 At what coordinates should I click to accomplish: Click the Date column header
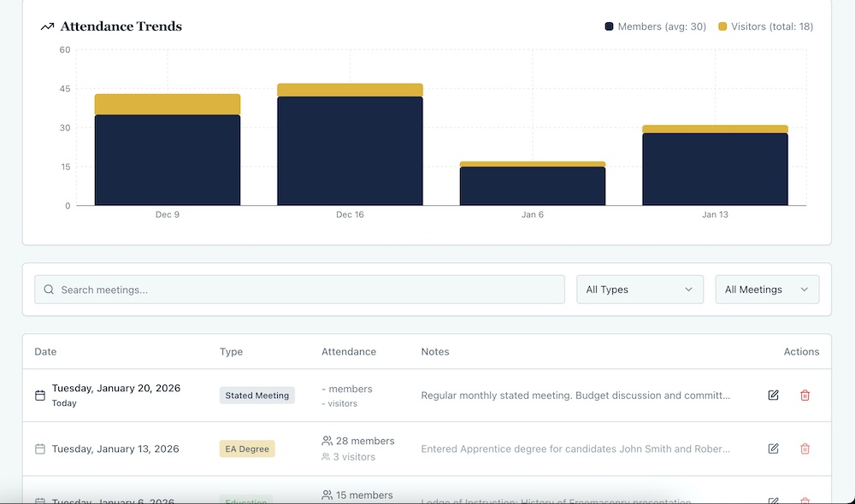[x=45, y=351]
